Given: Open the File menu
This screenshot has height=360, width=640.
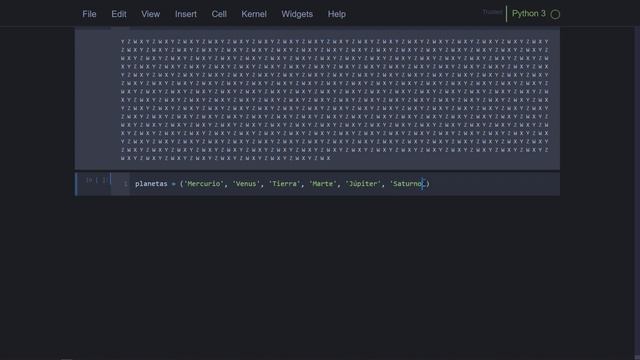Looking at the screenshot, I should [89, 14].
